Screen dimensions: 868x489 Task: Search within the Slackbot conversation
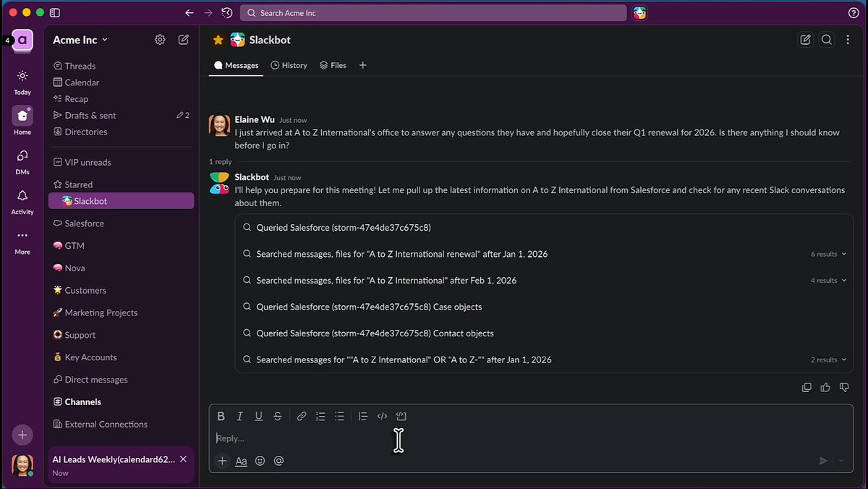[827, 40]
